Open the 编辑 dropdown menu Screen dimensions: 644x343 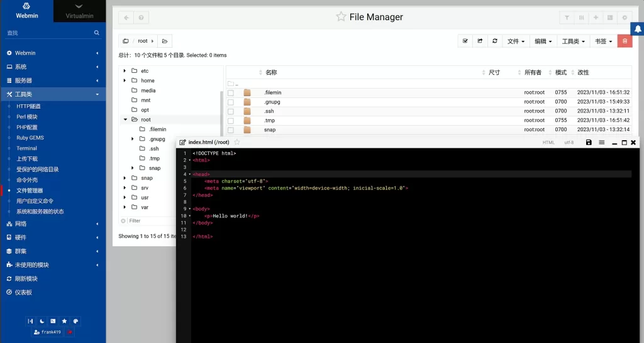(x=543, y=41)
